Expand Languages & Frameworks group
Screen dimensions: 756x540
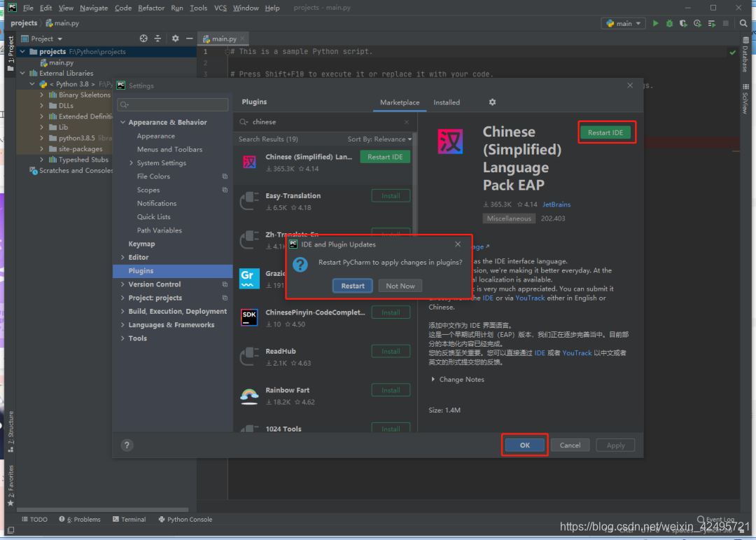point(123,325)
